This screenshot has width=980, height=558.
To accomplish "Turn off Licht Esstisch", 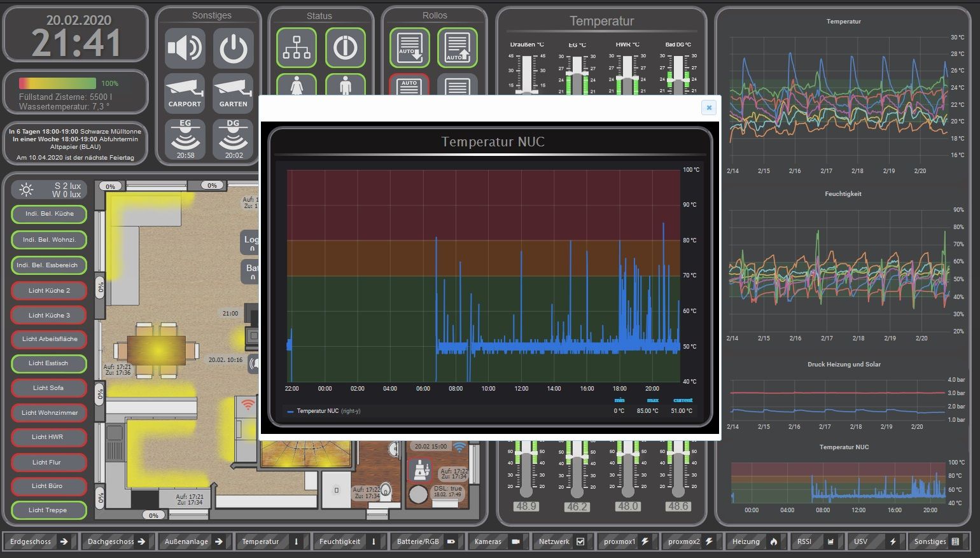I will (x=49, y=363).
